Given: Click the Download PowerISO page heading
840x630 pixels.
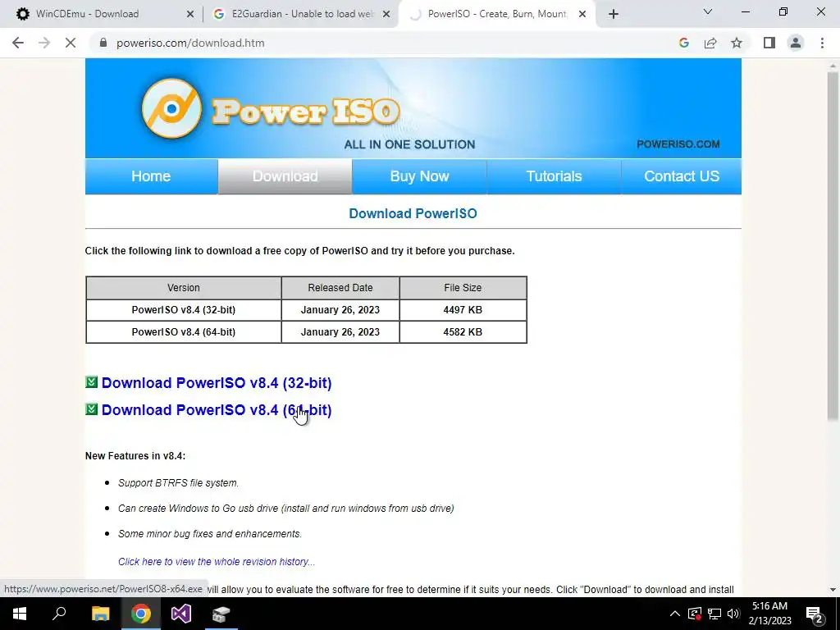Looking at the screenshot, I should (413, 213).
